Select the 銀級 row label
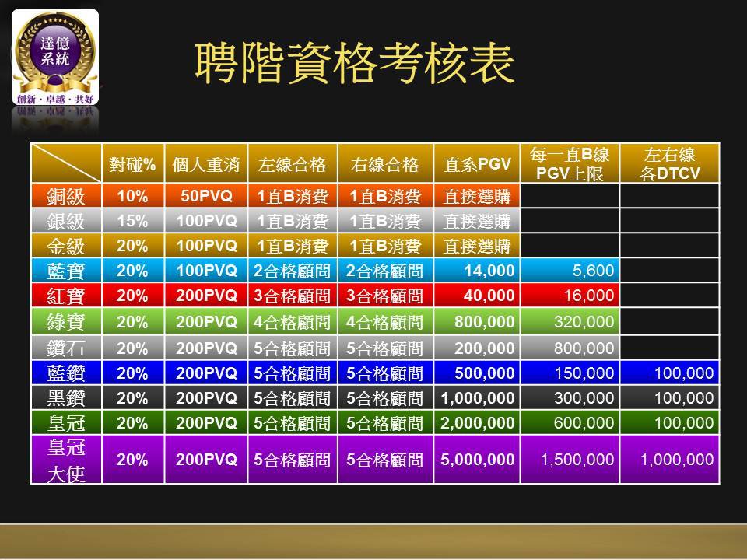Image resolution: width=747 pixels, height=560 pixels. (66, 221)
